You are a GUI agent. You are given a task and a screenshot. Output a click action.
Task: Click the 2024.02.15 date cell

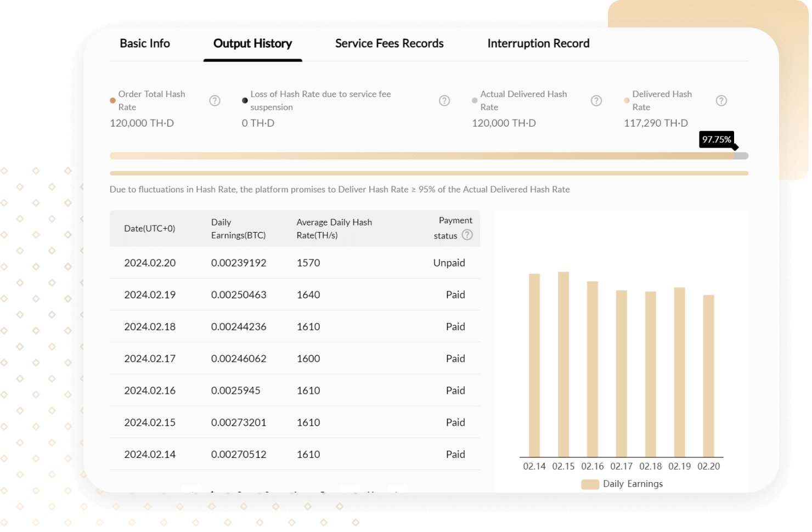pos(150,422)
